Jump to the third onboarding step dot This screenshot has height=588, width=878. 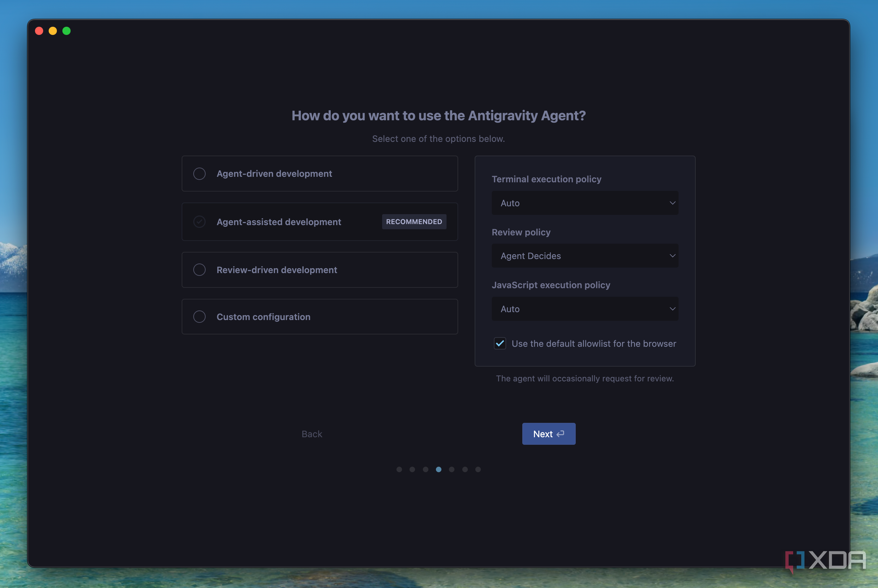click(x=425, y=469)
